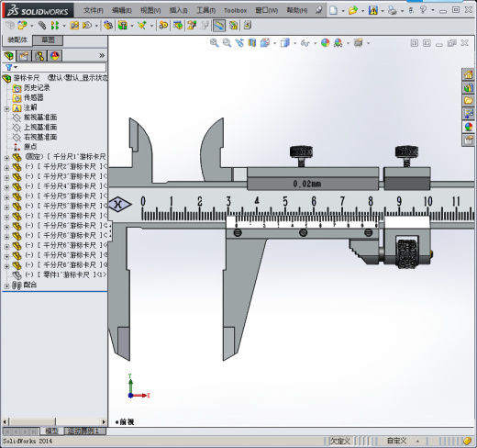Click the Zoom to Fit magnifier icon
The image size is (477, 448).
tap(214, 43)
